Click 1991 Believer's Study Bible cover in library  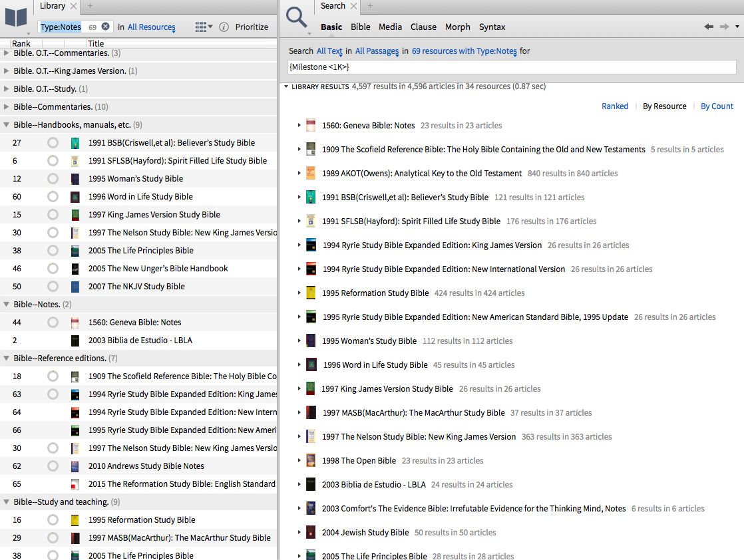(75, 143)
